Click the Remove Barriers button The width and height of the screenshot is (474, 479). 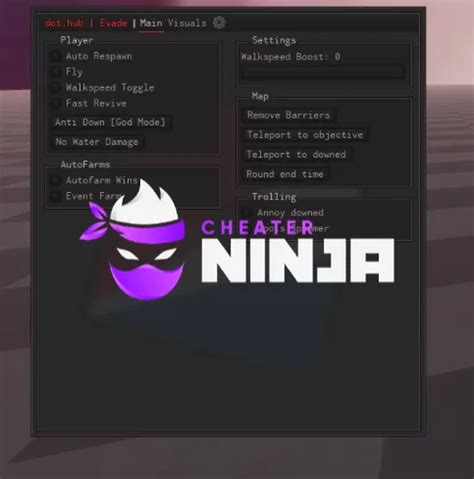(x=289, y=115)
